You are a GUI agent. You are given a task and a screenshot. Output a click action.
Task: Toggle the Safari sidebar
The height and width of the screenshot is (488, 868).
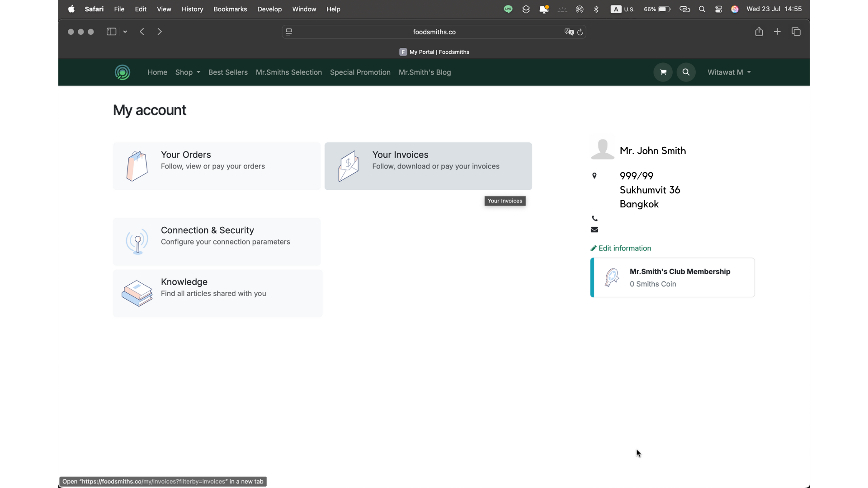[x=111, y=32]
